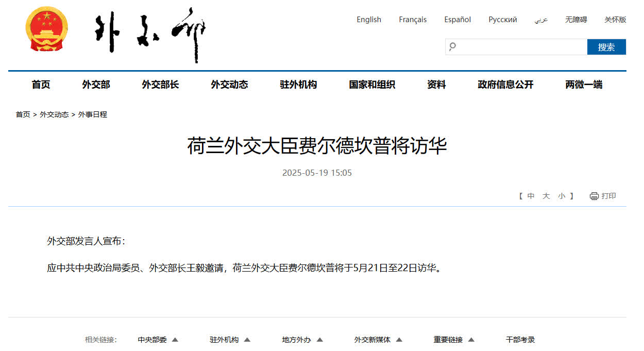The height and width of the screenshot is (351, 644).
Task: Open the 外交动态 navigation menu
Action: coord(229,85)
